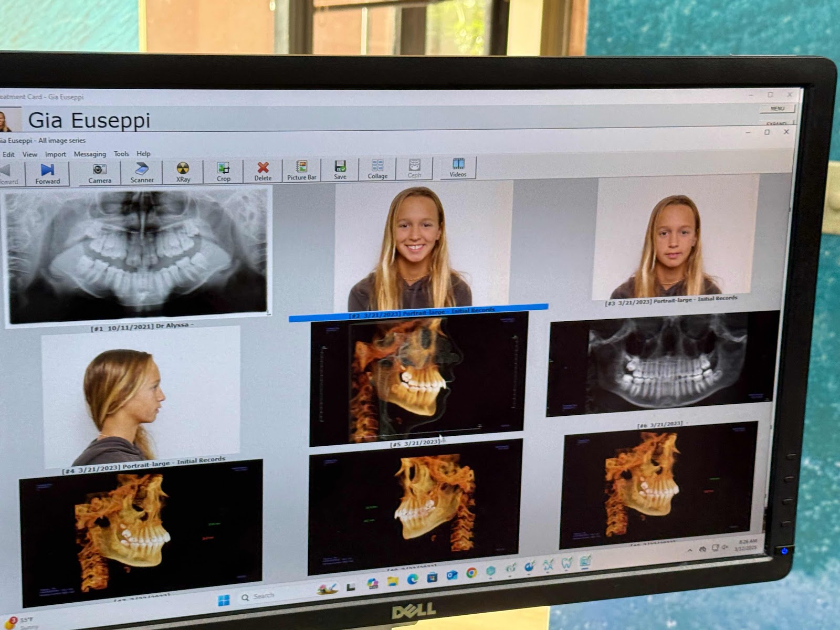Open Microsoft Store from the taskbar
Image resolution: width=840 pixels, height=630 pixels.
point(433,577)
